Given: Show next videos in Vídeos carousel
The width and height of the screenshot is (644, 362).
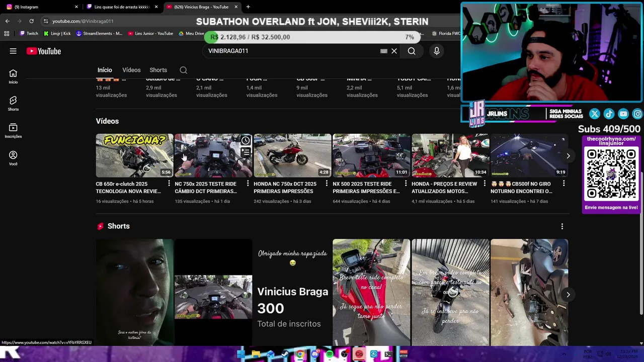Looking at the screenshot, I should (568, 156).
